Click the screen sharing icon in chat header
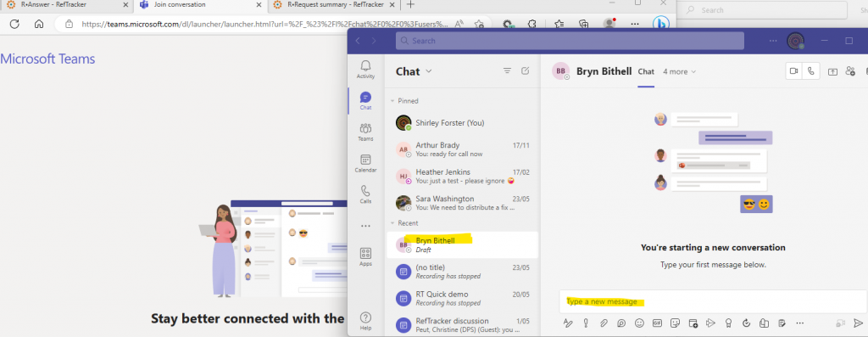The image size is (868, 337). pos(832,71)
